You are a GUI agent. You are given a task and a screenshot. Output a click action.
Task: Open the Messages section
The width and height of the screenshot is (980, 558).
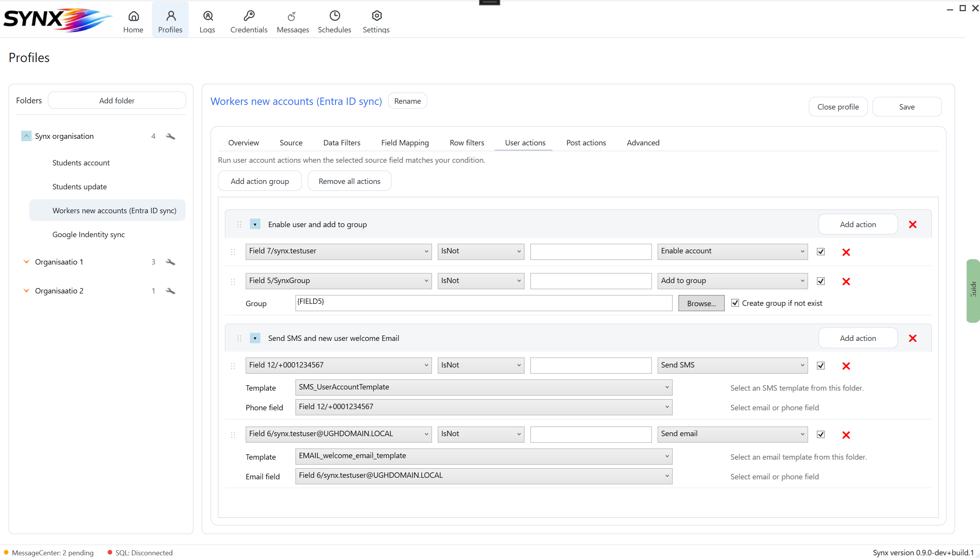click(293, 21)
